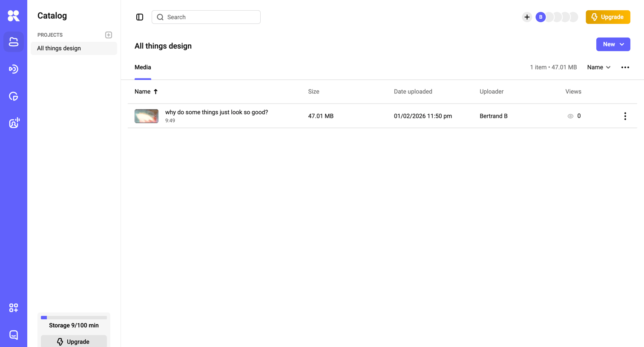Click the Views column header
Image resolution: width=644 pixels, height=347 pixels.
tap(573, 92)
